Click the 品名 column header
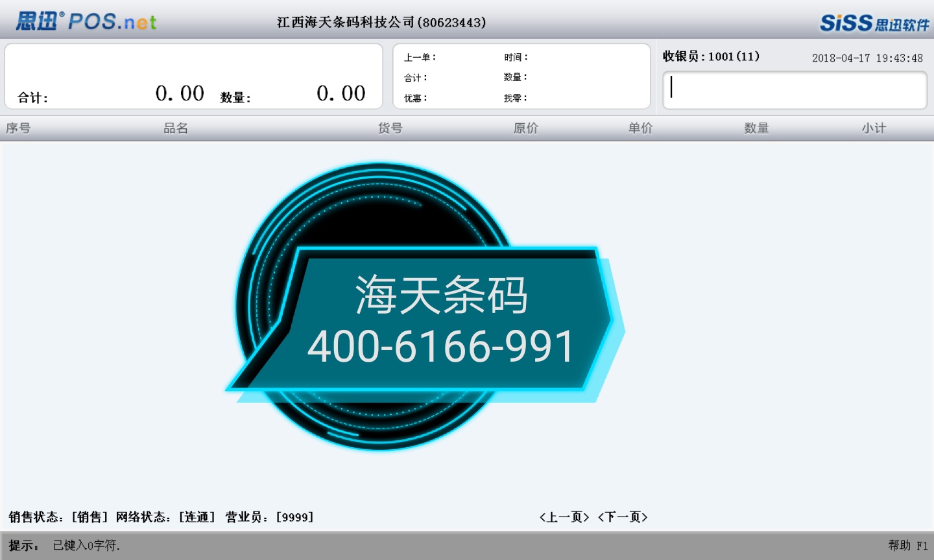934x560 pixels. pos(176,128)
